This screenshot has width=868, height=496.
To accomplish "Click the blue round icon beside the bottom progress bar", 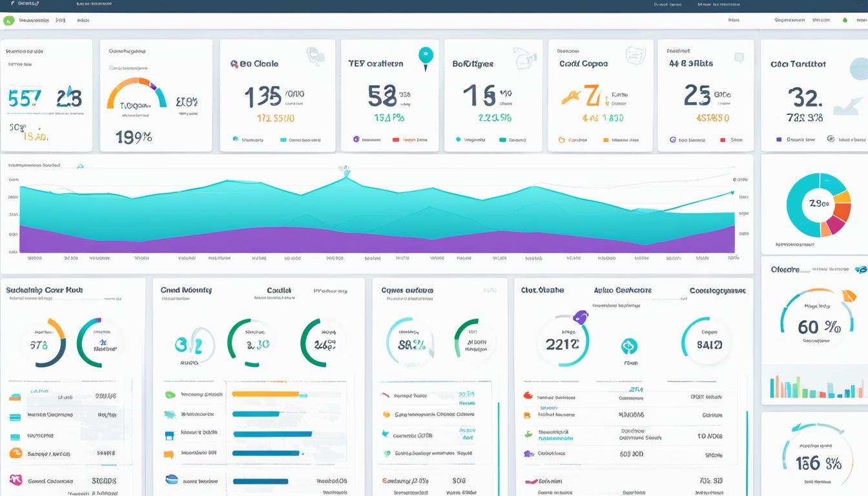I will click(172, 479).
